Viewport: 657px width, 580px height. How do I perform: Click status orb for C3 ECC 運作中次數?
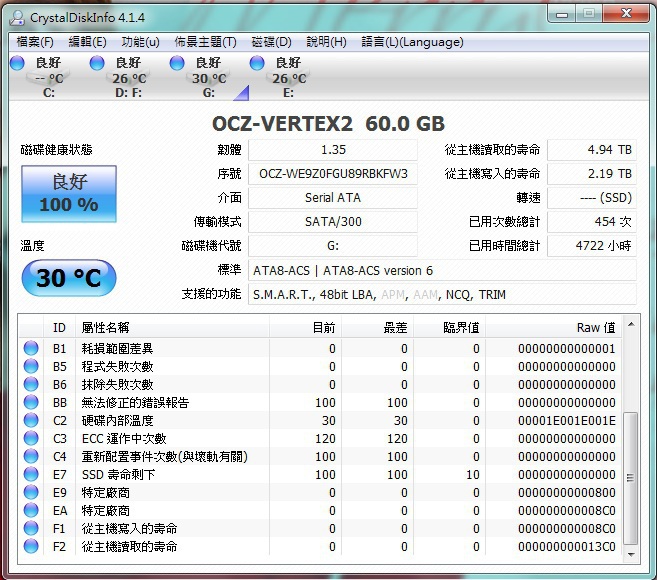coord(31,438)
